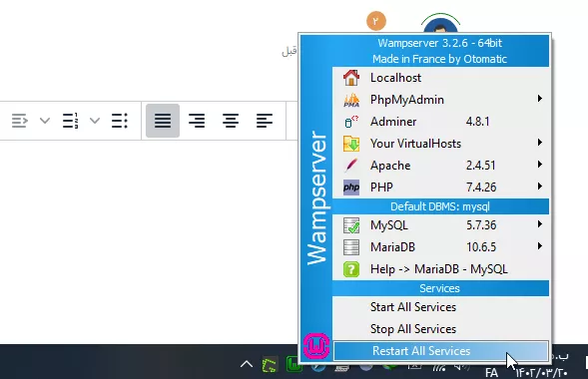
Task: Expand the MariaDB submenu arrow
Action: 540,246
